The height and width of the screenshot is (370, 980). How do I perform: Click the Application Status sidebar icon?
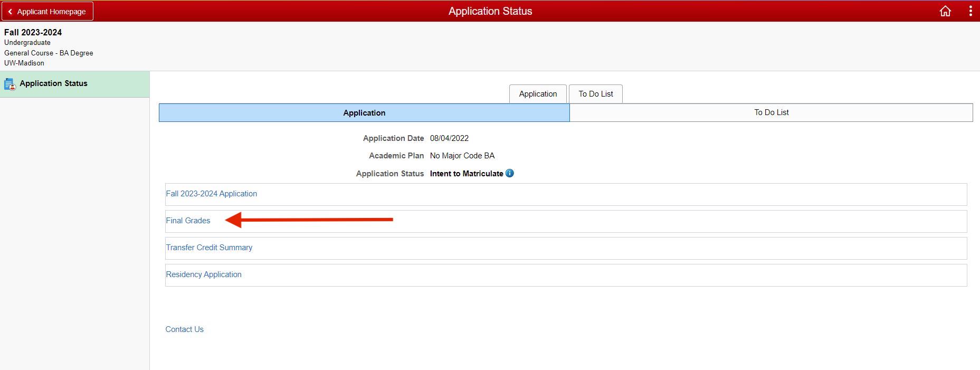(x=9, y=84)
